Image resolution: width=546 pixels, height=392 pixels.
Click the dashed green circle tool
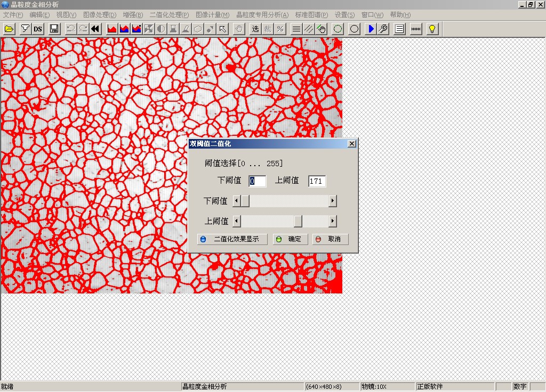tap(338, 29)
